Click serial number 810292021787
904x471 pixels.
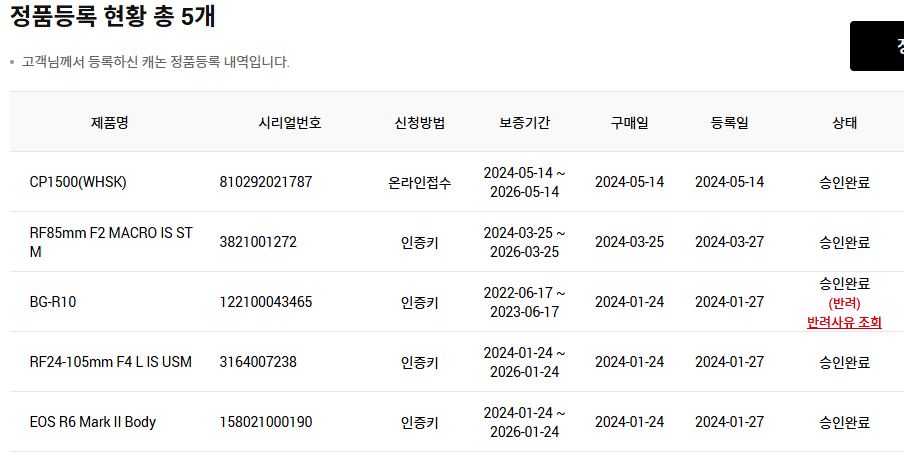tap(266, 182)
